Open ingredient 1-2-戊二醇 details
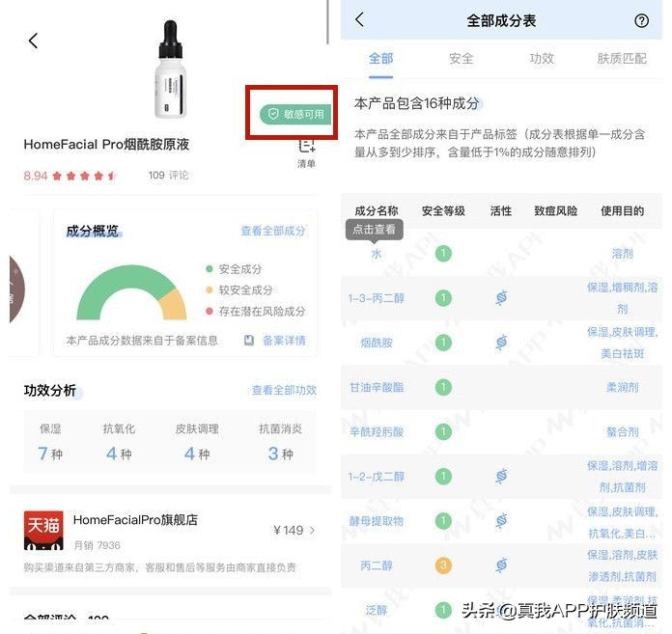Screen dimensions: 672x634 pos(376,476)
